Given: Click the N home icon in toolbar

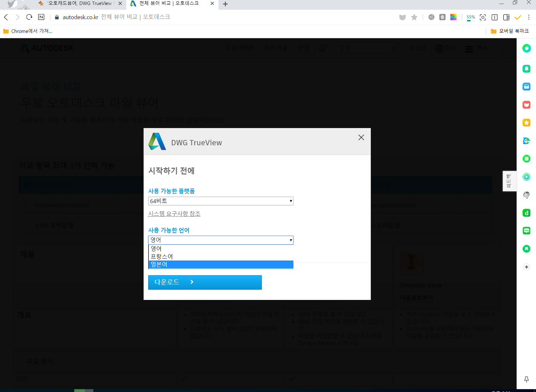Looking at the screenshot, I should [41, 17].
